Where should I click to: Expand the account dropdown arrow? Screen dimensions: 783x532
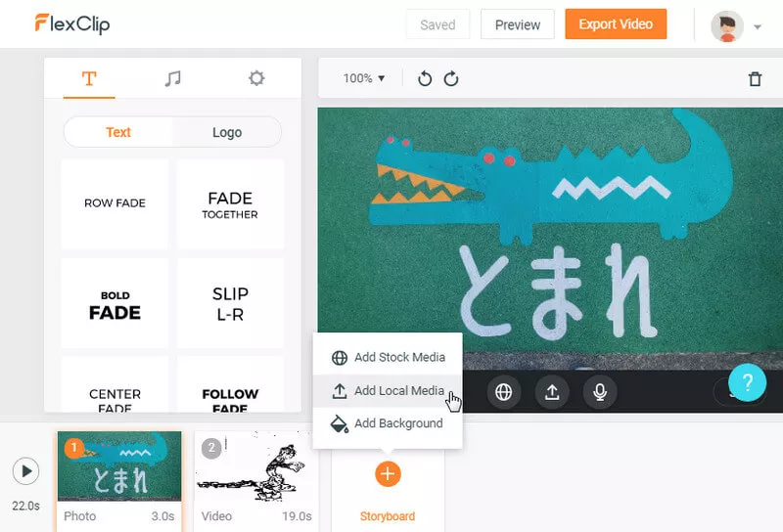click(758, 27)
